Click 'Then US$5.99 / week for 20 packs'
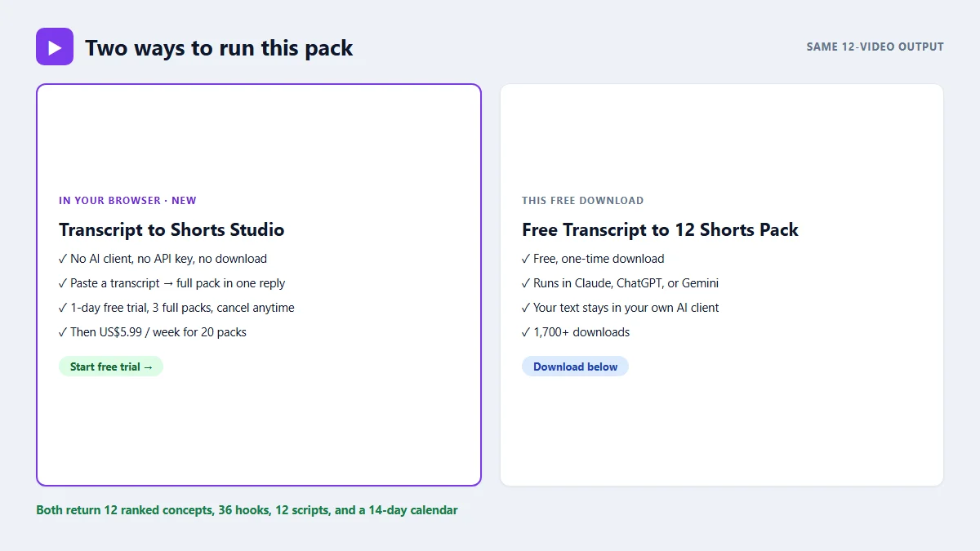Viewport: 980px width, 551px height. click(153, 332)
